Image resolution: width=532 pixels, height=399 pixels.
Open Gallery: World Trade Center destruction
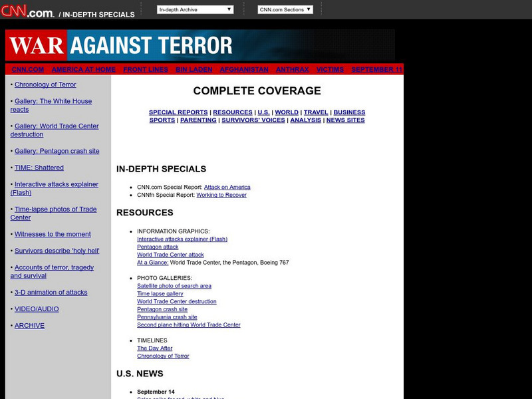pos(55,130)
